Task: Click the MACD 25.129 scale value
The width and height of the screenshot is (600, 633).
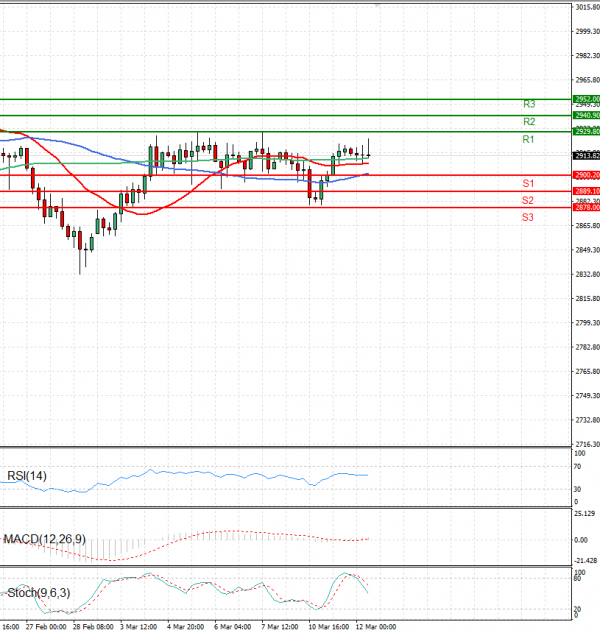Action: (584, 514)
